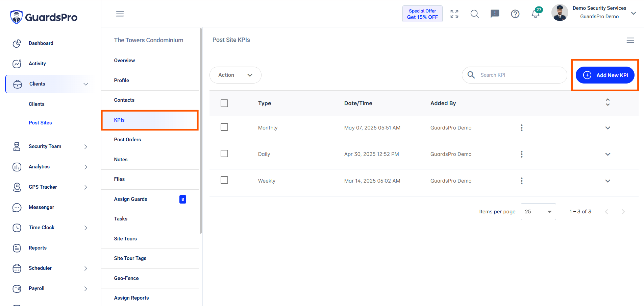Open the Geo-Fence section
This screenshot has width=644, height=306.
tap(150, 278)
